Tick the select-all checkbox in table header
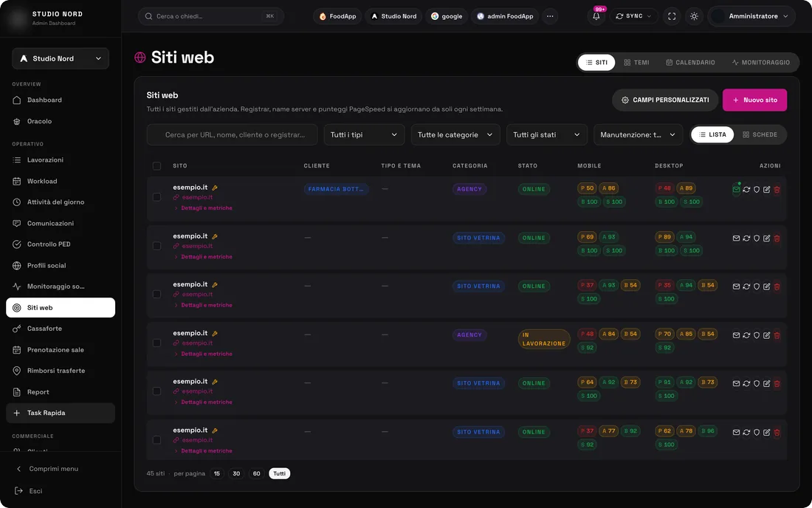This screenshot has height=508, width=812. [156, 165]
